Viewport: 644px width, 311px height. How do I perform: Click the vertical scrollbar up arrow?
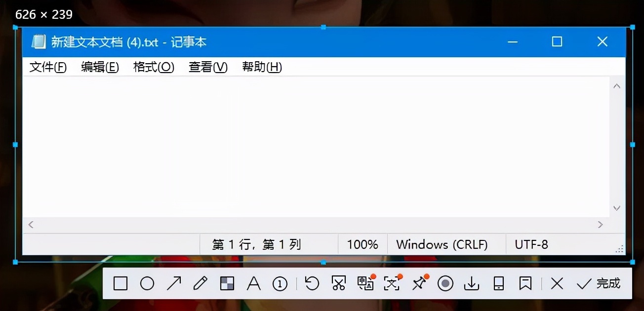[617, 86]
